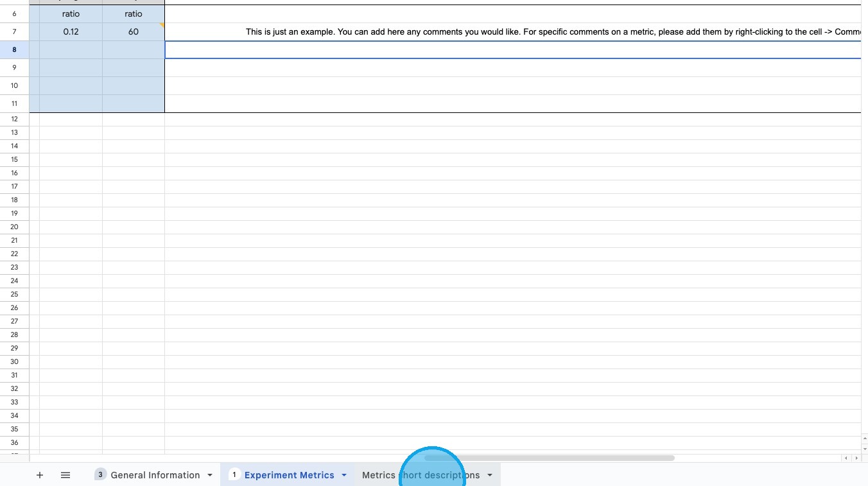Select the ratio cell in the 0.12 column
Image resolution: width=868 pixels, height=486 pixels.
pos(71,13)
